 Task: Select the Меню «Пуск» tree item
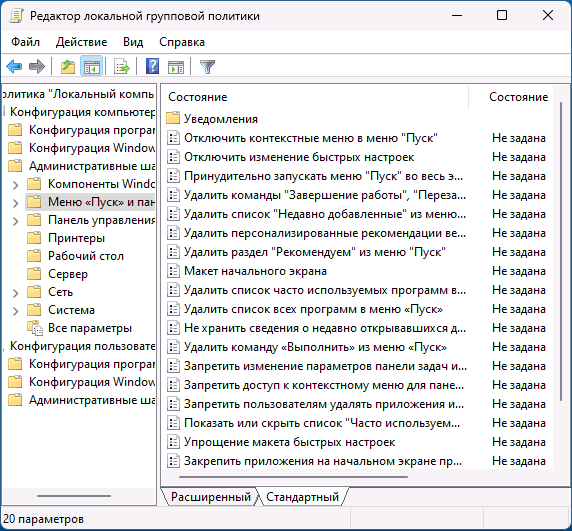tap(101, 202)
